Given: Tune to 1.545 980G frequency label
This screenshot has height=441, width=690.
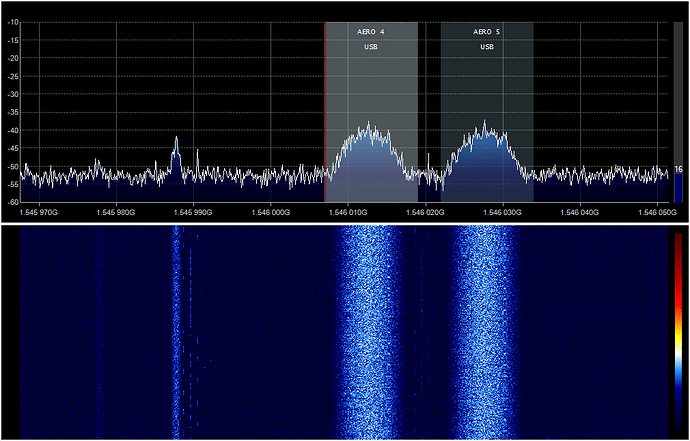Looking at the screenshot, I should pos(116,212).
